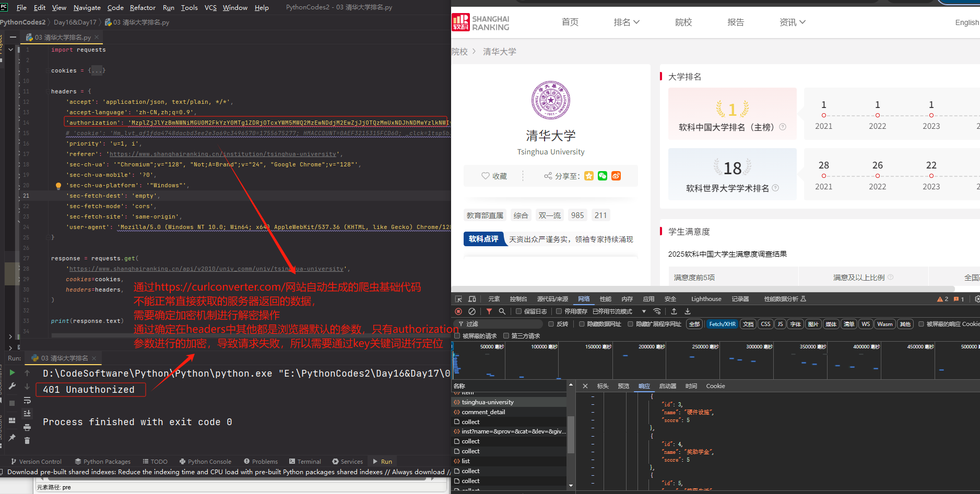The image size is (980, 494).
Task: Toggle soft-wrap in the Run console
Action: coord(27,401)
